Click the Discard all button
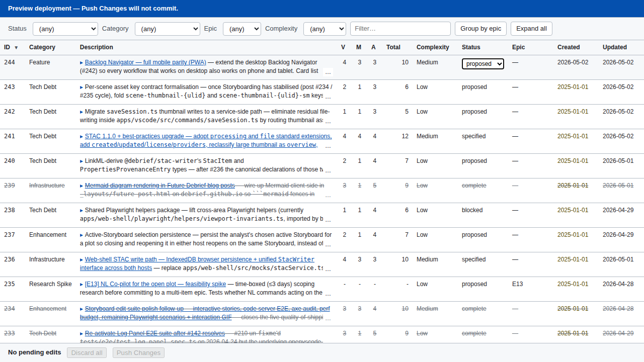 pos(87,352)
